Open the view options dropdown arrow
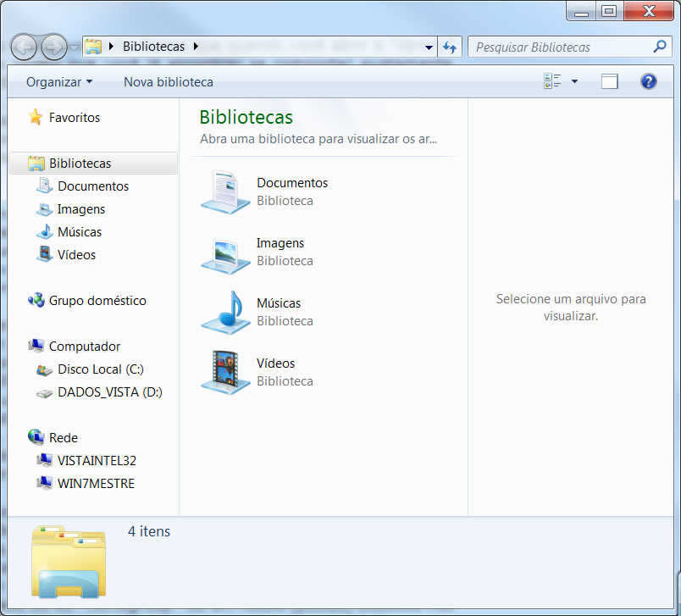The width and height of the screenshot is (681, 616). [574, 82]
